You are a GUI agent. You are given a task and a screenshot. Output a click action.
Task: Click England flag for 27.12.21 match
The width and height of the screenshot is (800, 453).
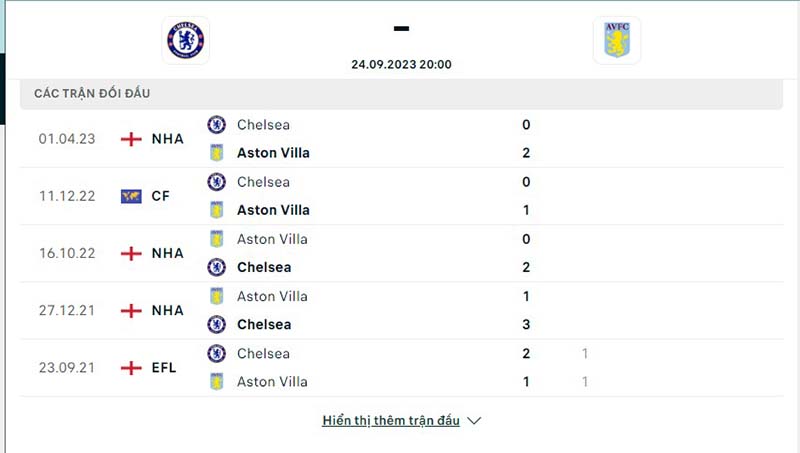[131, 310]
